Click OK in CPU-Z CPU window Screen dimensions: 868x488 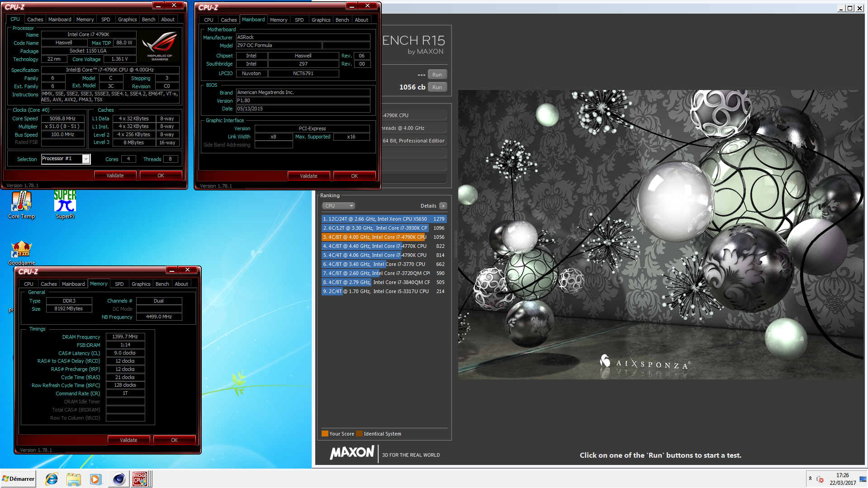(x=161, y=175)
